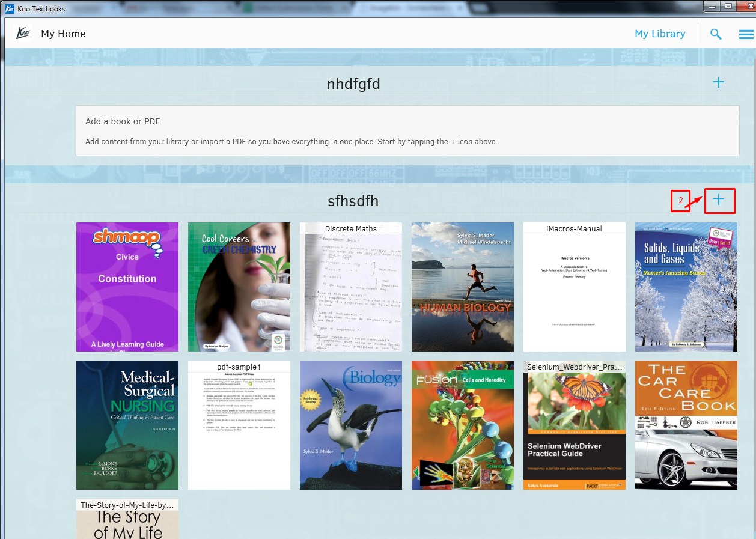
Task: Open My Library link
Action: pos(660,34)
